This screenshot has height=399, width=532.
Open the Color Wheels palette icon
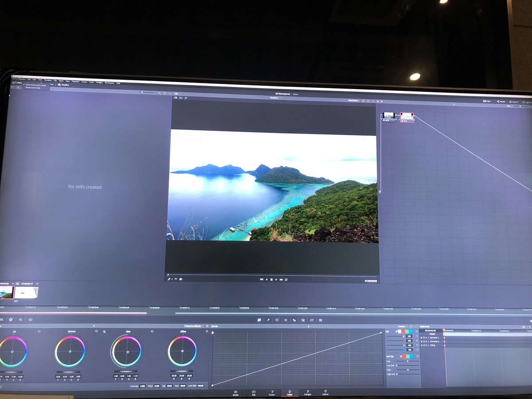click(11, 320)
